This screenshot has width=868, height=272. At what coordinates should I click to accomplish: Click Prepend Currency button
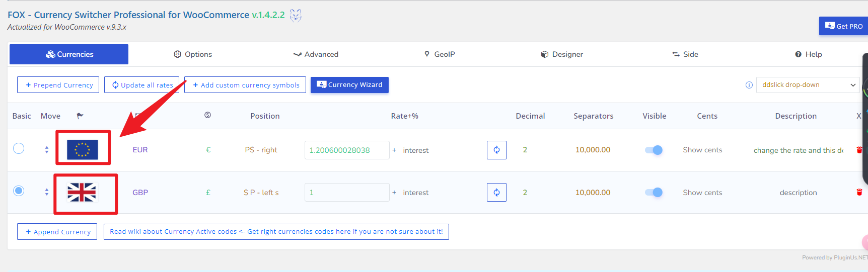(58, 85)
